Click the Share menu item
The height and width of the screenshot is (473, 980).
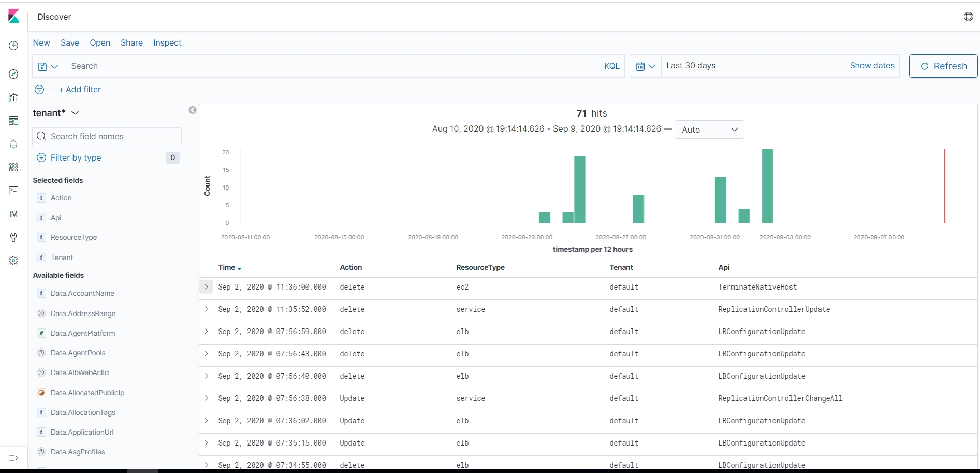coord(131,42)
